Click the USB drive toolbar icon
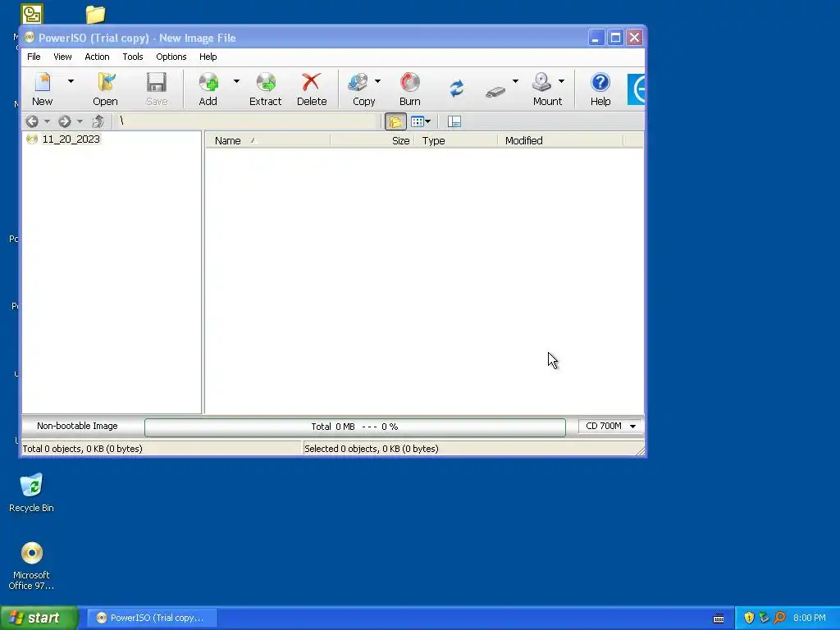Viewport: 840px width, 630px height. 495,92
